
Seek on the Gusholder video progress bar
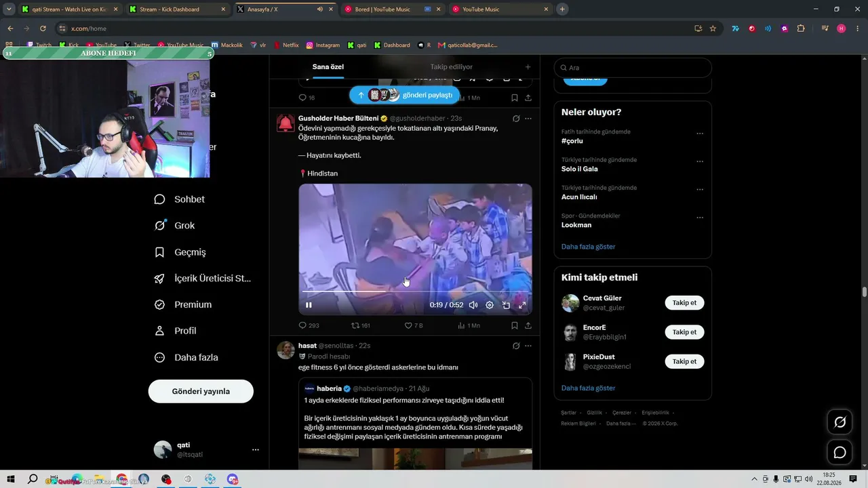pos(415,291)
